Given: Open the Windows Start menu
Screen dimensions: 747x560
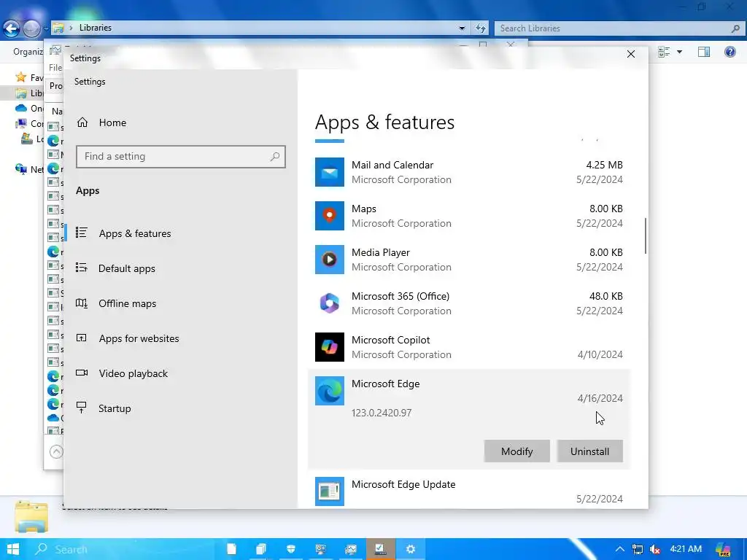Looking at the screenshot, I should tap(13, 549).
